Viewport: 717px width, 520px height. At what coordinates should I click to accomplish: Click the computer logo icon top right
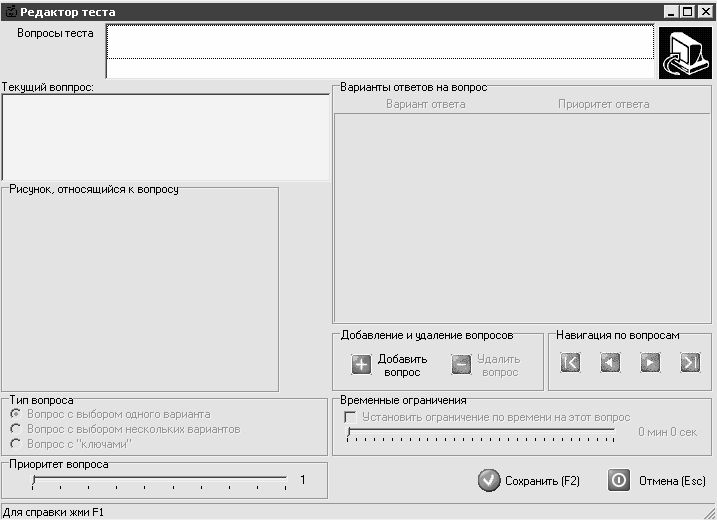685,52
